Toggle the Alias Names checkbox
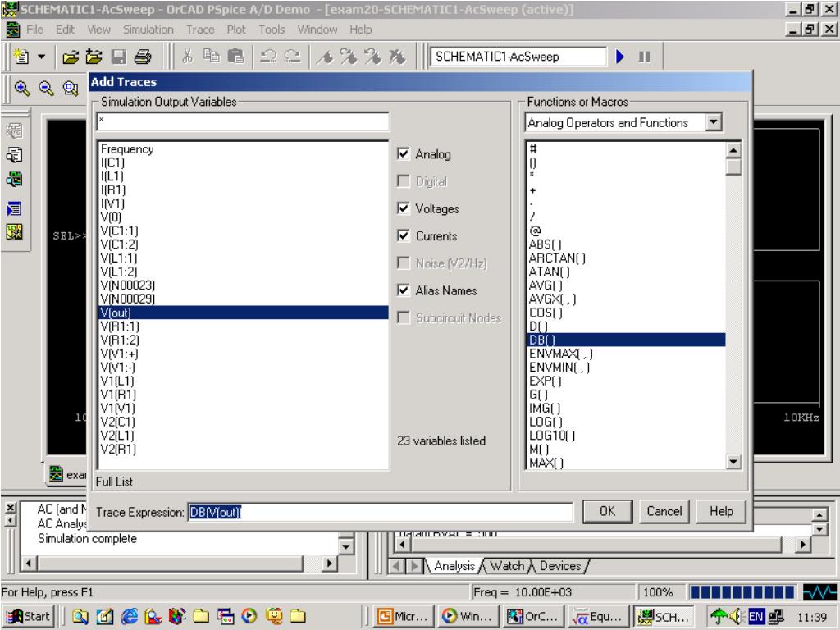The height and width of the screenshot is (630, 840). 404,290
